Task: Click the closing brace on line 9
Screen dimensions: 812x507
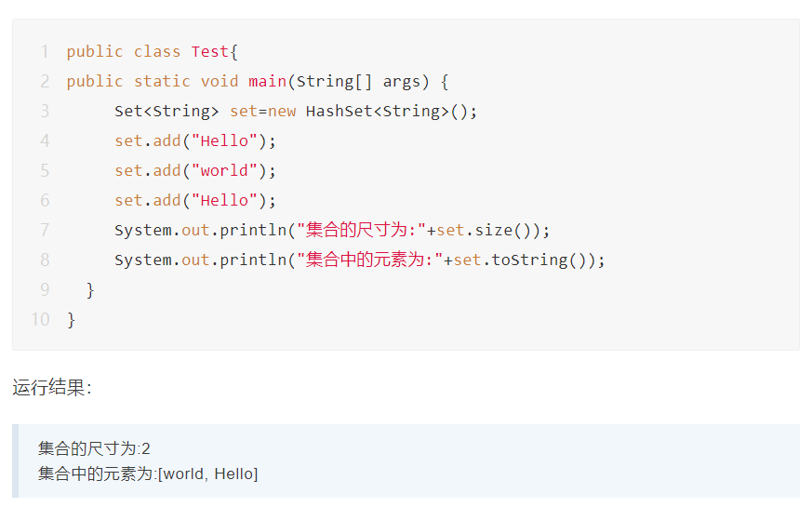Action: coord(90,290)
